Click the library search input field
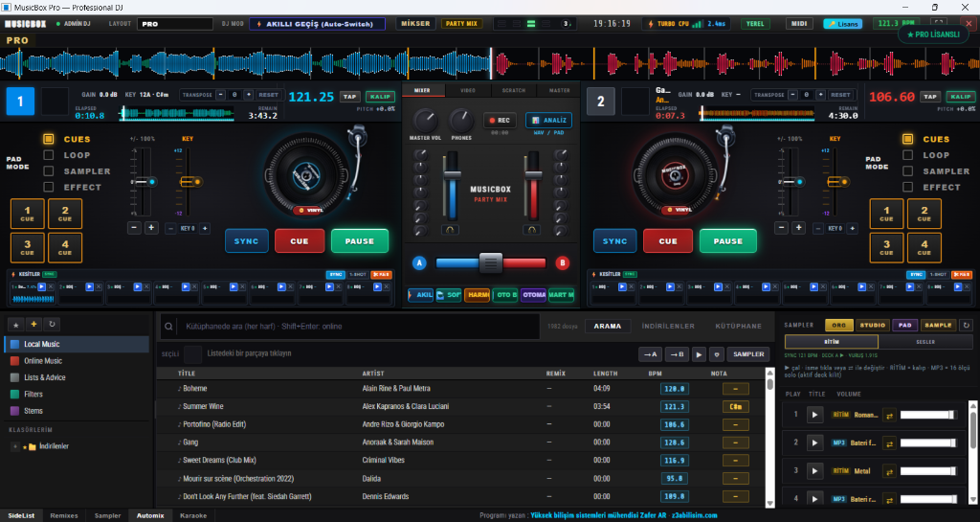 point(360,327)
